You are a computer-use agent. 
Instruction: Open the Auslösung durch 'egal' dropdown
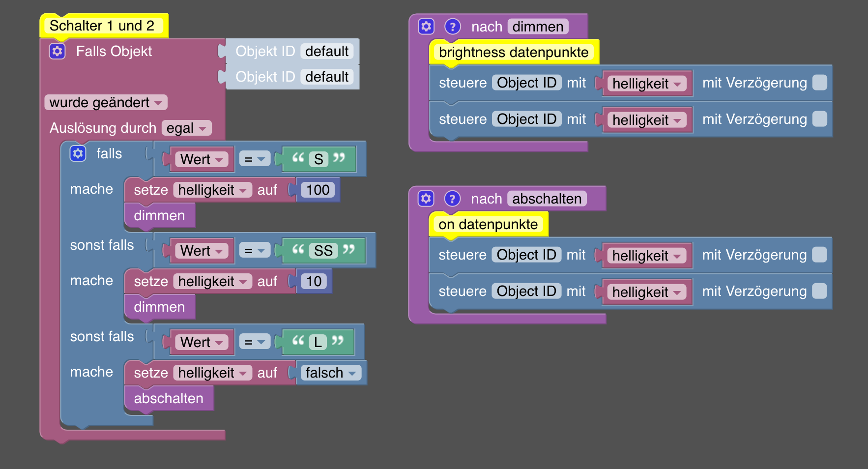point(187,128)
